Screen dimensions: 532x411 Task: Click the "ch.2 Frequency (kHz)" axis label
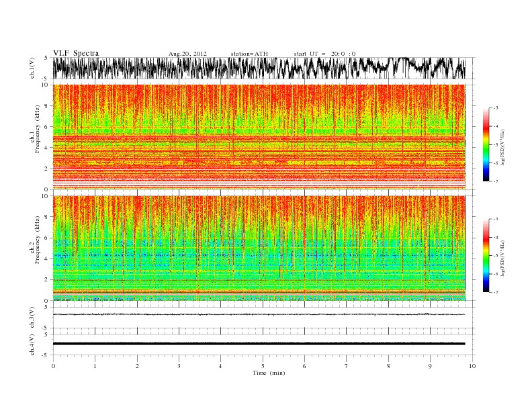(35, 240)
